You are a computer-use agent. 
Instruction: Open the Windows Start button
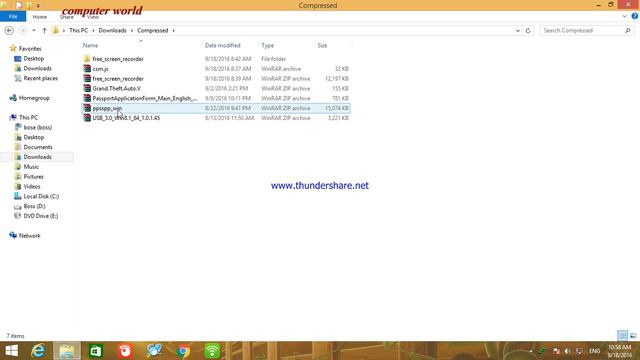coord(11,351)
